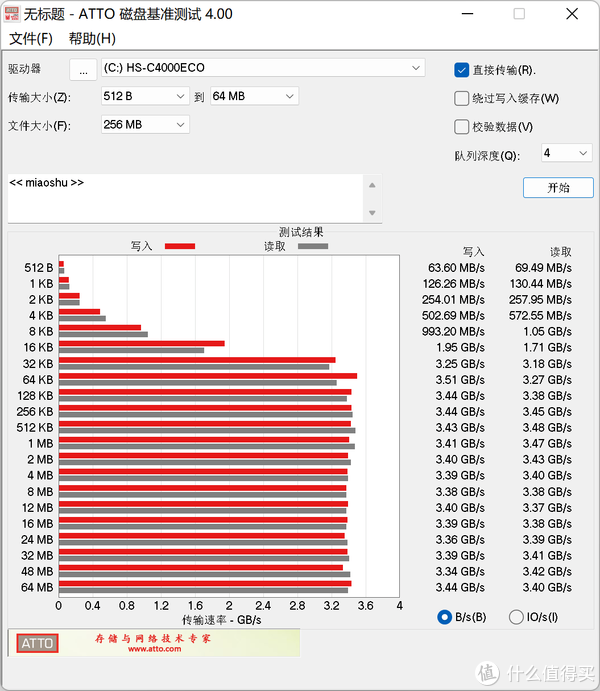Viewport: 600px width, 691px height.
Task: Click into the miaoshu description text box
Action: [185, 198]
